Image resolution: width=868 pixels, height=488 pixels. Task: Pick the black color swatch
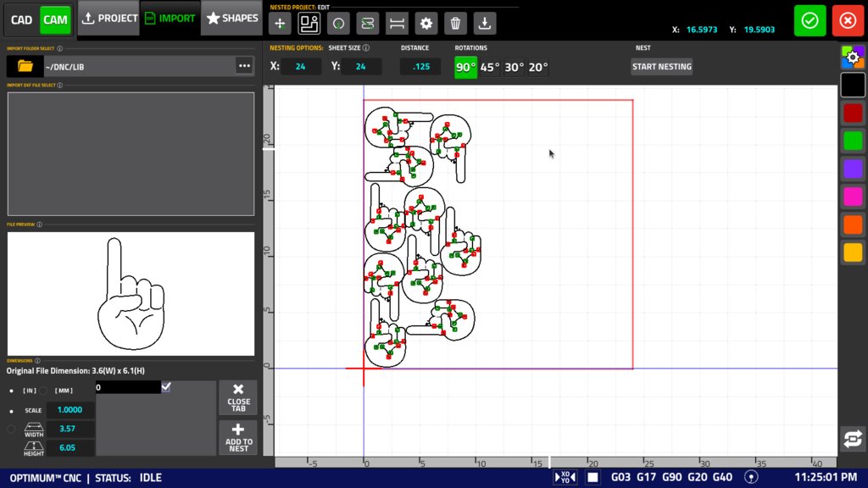(x=853, y=86)
